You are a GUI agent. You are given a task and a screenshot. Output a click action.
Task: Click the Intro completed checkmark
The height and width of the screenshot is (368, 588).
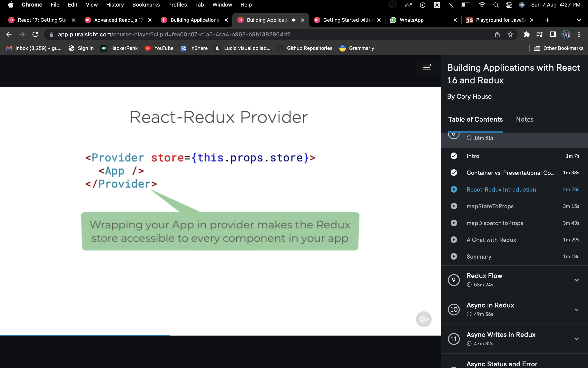[454, 156]
